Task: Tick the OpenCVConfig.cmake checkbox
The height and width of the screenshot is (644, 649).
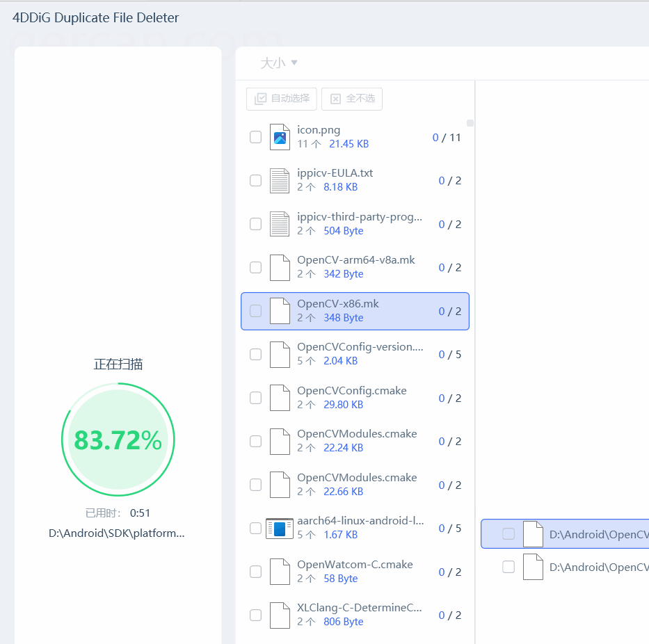Action: (x=256, y=398)
